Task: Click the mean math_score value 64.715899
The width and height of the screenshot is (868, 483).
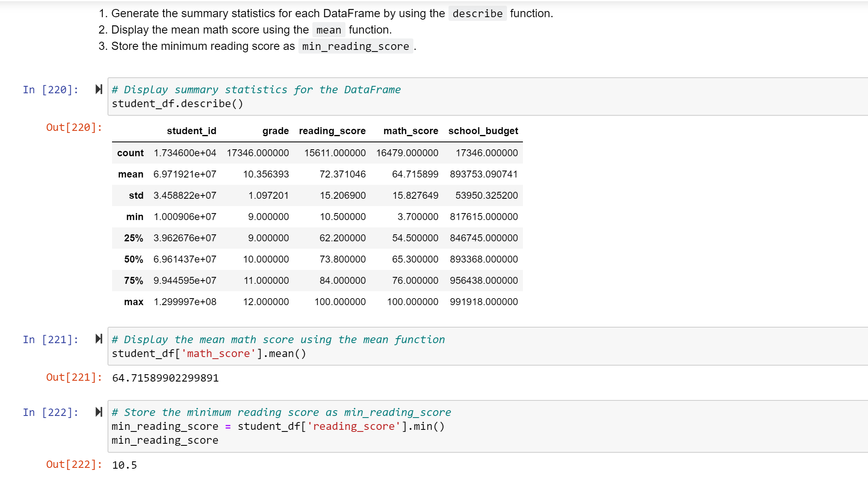Action: (415, 174)
